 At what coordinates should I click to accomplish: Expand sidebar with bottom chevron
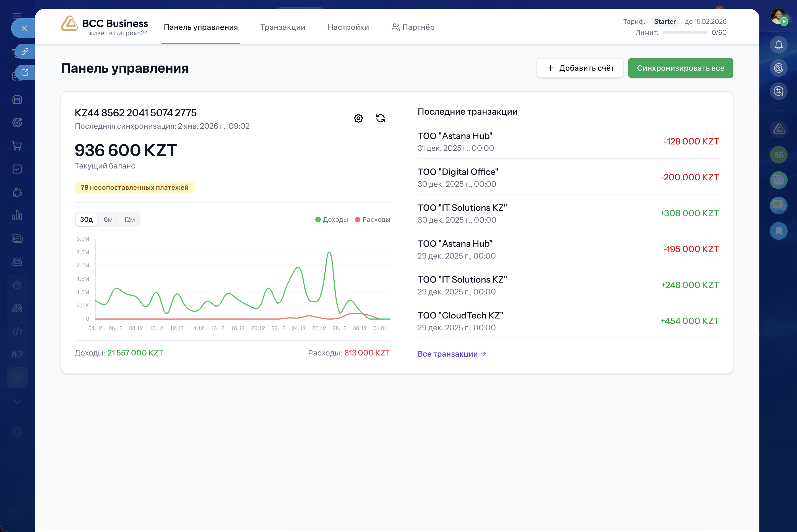(17, 402)
